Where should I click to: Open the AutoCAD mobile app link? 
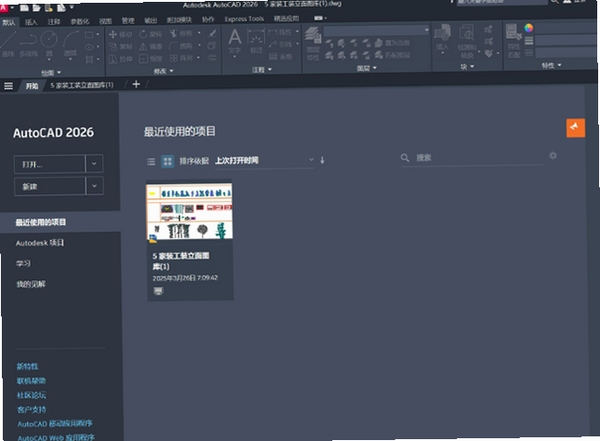pyautogui.click(x=55, y=423)
